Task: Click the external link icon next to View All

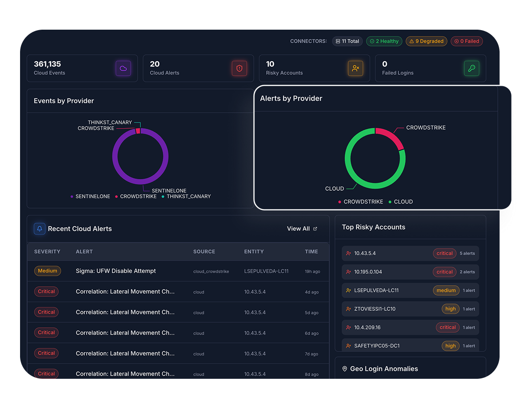Action: (315, 229)
